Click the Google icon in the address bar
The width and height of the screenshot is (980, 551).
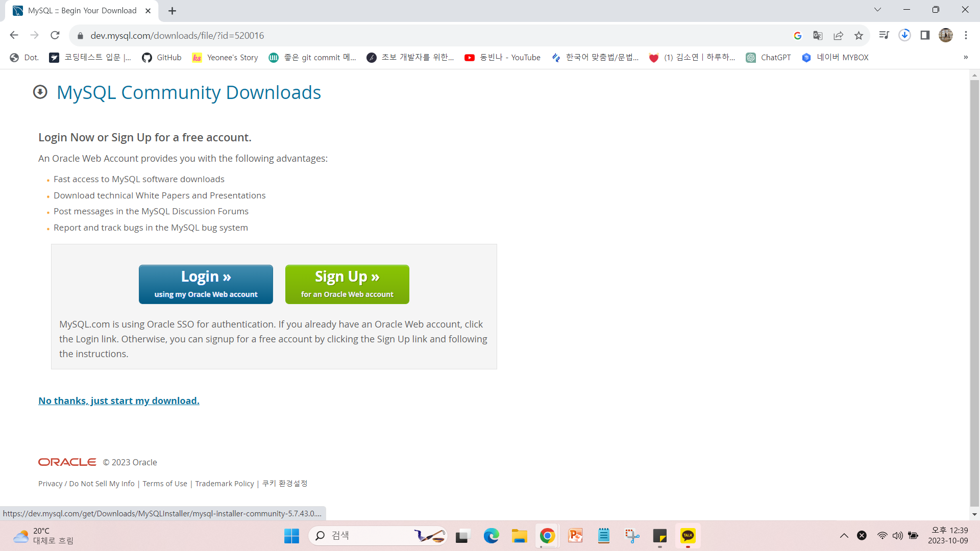click(797, 35)
